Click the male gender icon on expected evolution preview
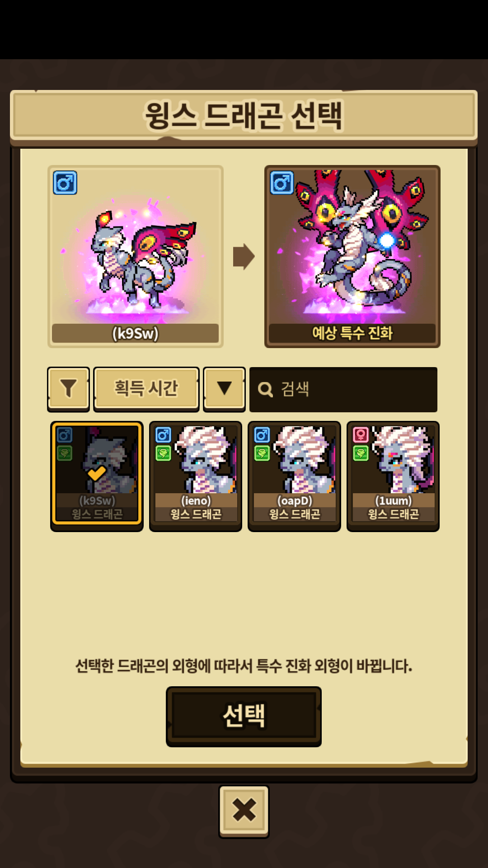 click(x=282, y=183)
